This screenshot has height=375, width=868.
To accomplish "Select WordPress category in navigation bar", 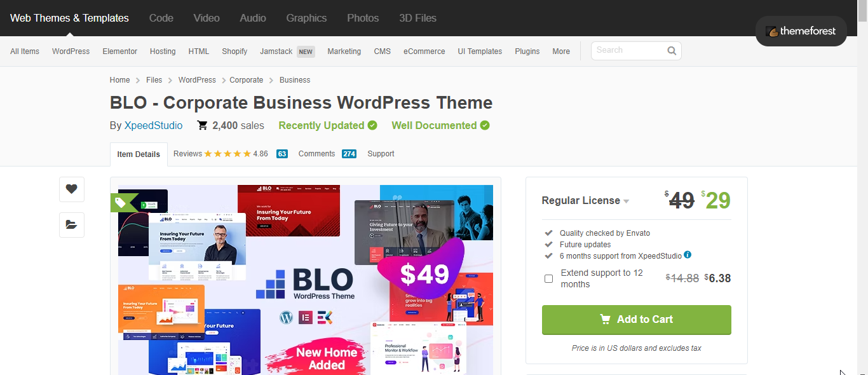I will (71, 51).
